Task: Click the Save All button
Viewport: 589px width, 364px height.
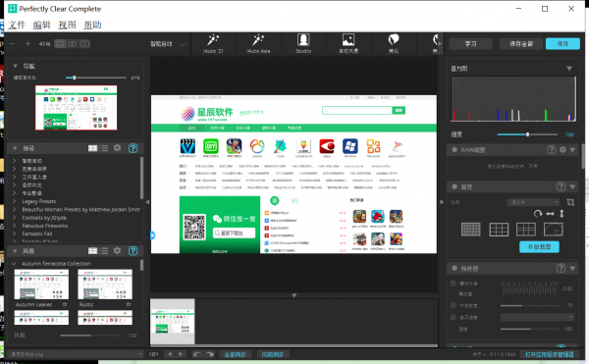Action: coord(521,44)
